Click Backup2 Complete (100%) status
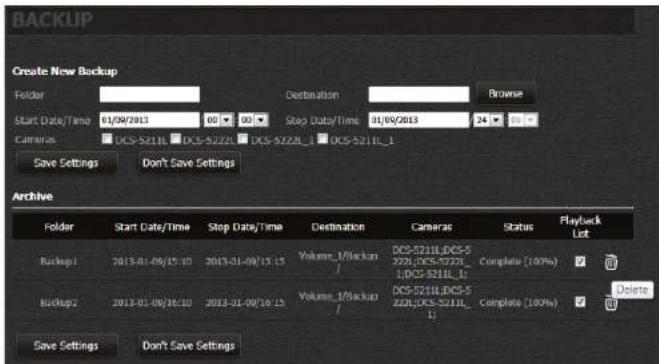 518,303
